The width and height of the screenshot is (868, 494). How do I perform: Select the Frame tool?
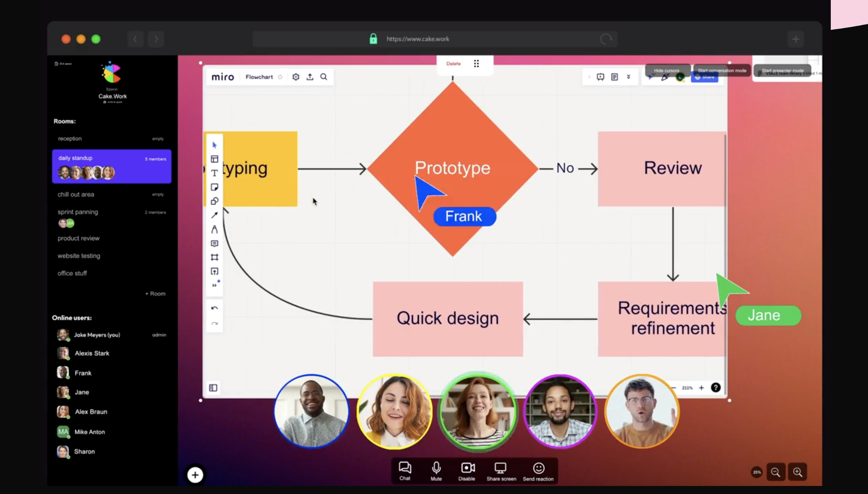[x=214, y=257]
